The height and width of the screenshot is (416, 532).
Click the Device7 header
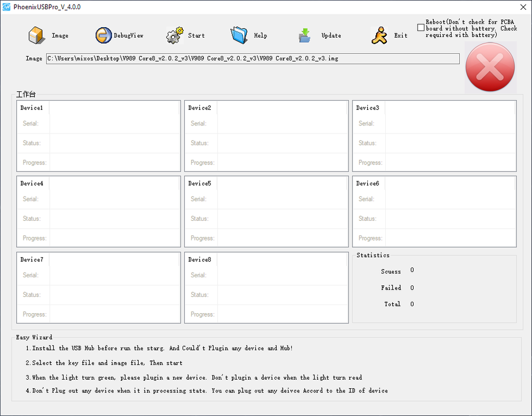(32, 259)
